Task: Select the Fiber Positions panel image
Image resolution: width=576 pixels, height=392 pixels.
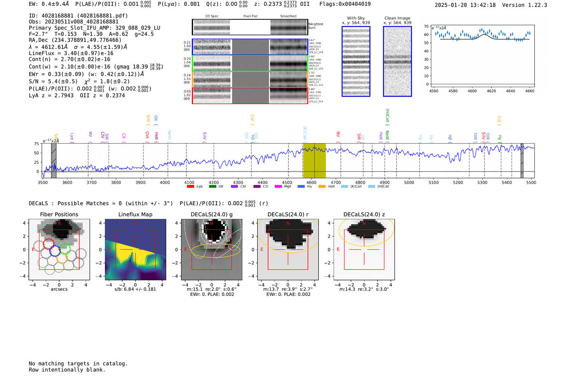Action: tap(59, 249)
